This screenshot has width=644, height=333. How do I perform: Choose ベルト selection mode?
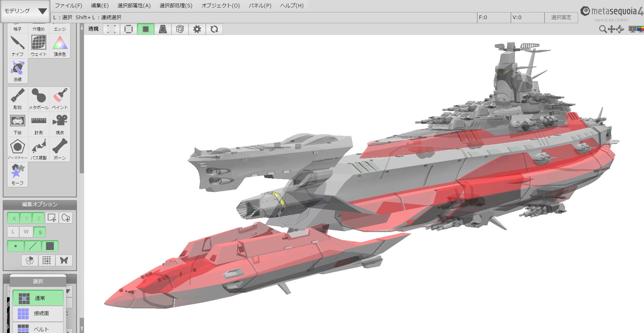(38, 328)
